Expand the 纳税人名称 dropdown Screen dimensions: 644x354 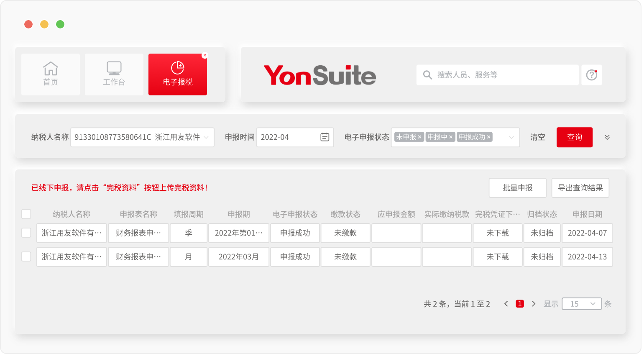click(206, 137)
